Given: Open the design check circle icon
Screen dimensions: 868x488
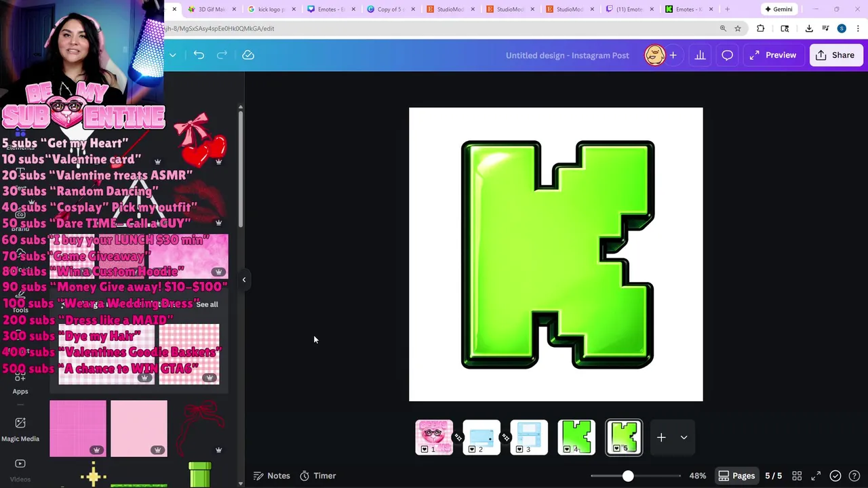Looking at the screenshot, I should (x=835, y=476).
